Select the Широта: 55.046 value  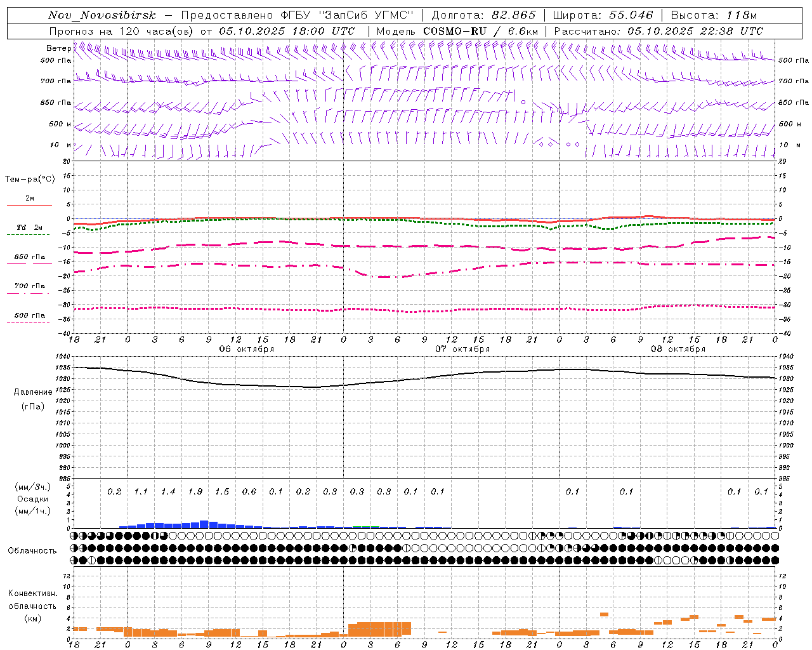pyautogui.click(x=603, y=15)
